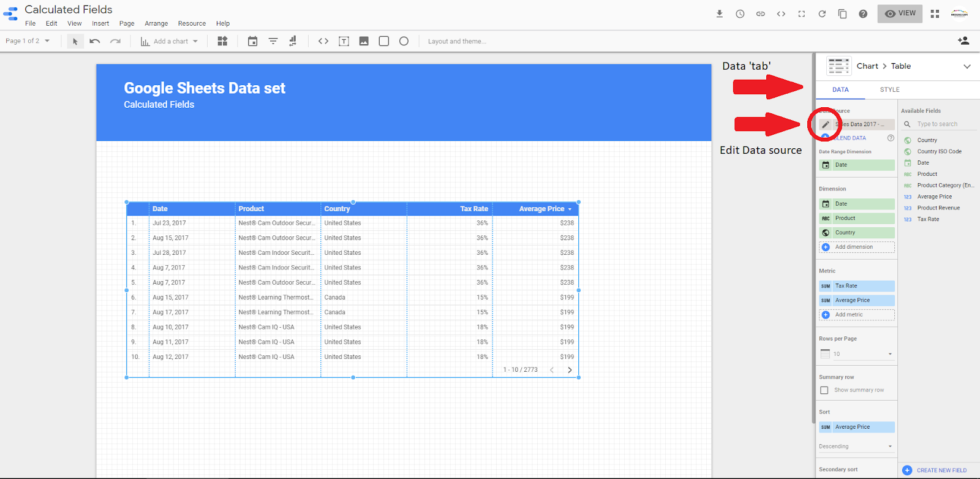980x479 pixels.
Task: Redo the last undone action
Action: point(115,41)
